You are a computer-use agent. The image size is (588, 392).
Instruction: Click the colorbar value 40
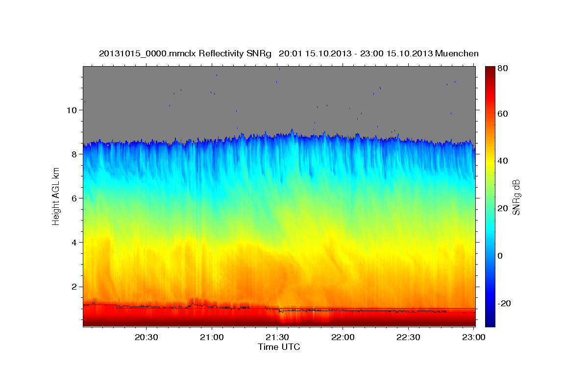[503, 161]
